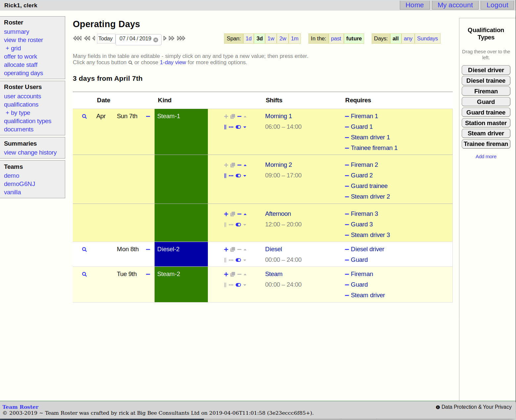Screen dimensions: 516x420
Task: Expand the '+ grid' roster sub-item
Action: [x=13, y=48]
